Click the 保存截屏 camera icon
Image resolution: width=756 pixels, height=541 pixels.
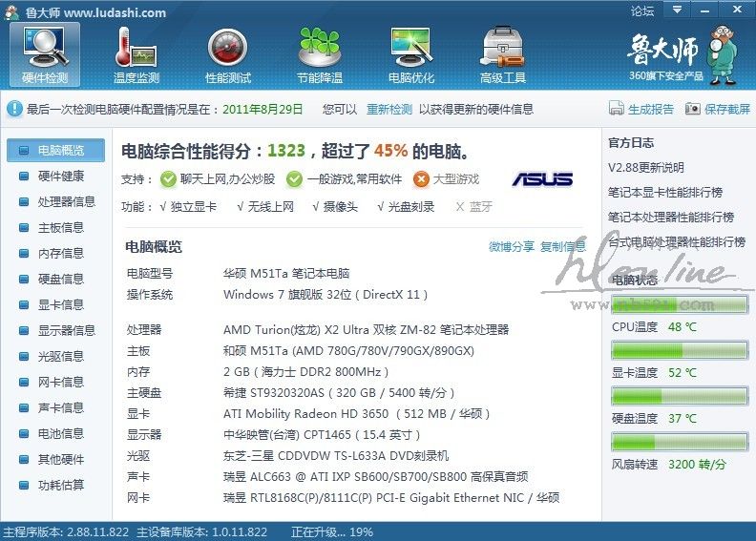[x=692, y=110]
